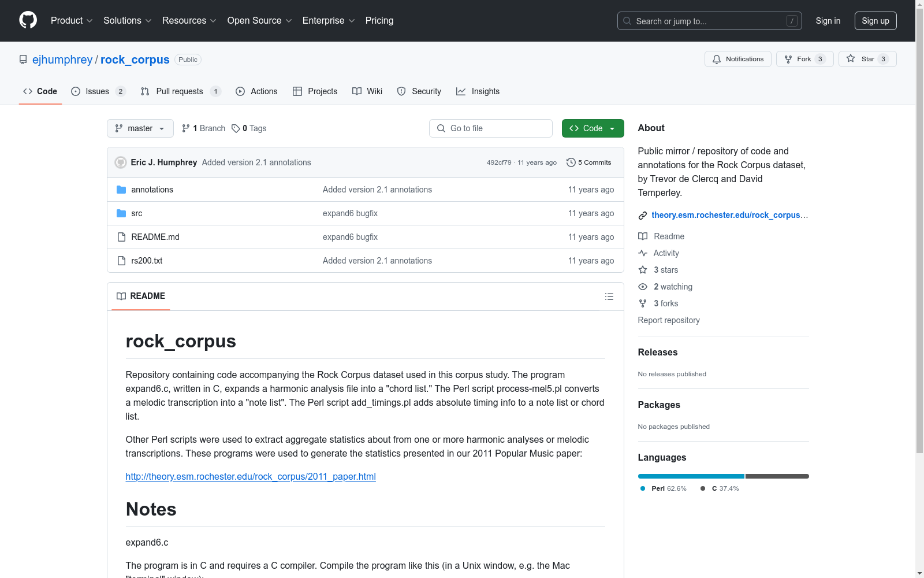Click the bell icon in Notifications button

click(x=717, y=59)
